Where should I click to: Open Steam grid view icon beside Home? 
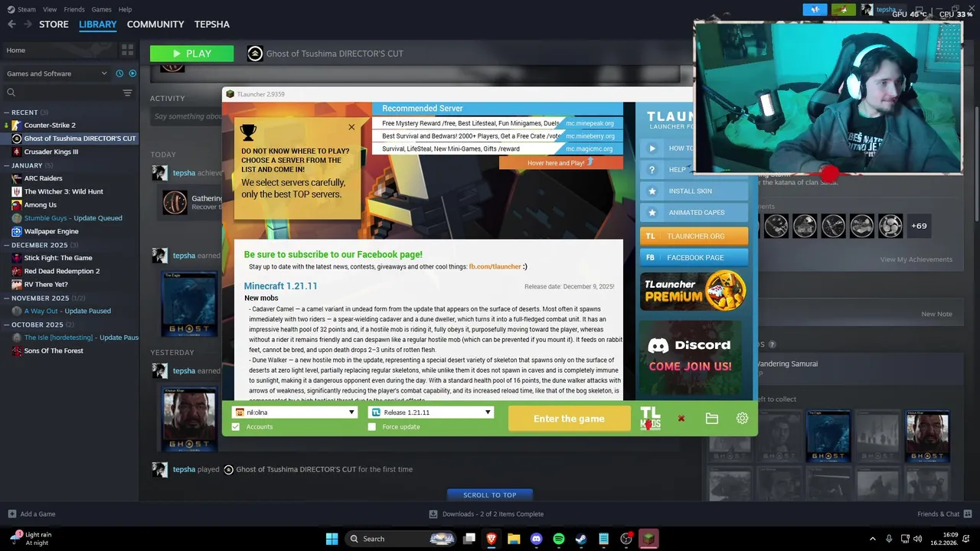point(127,50)
